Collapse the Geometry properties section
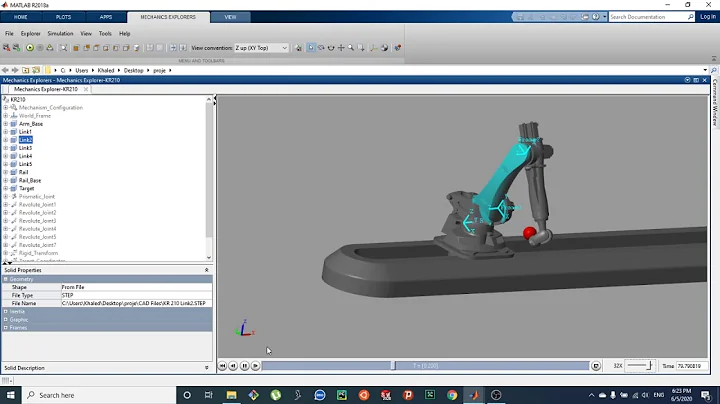The height and width of the screenshot is (404, 720). (x=6, y=279)
